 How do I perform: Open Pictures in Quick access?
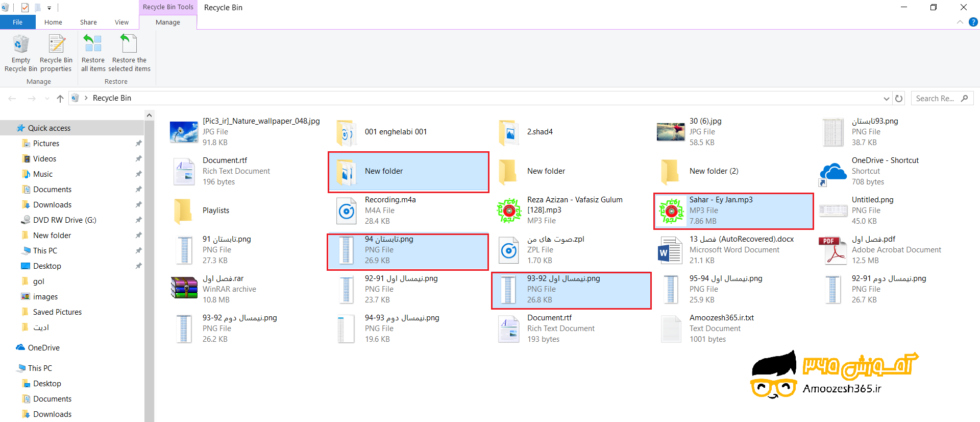[x=46, y=144]
